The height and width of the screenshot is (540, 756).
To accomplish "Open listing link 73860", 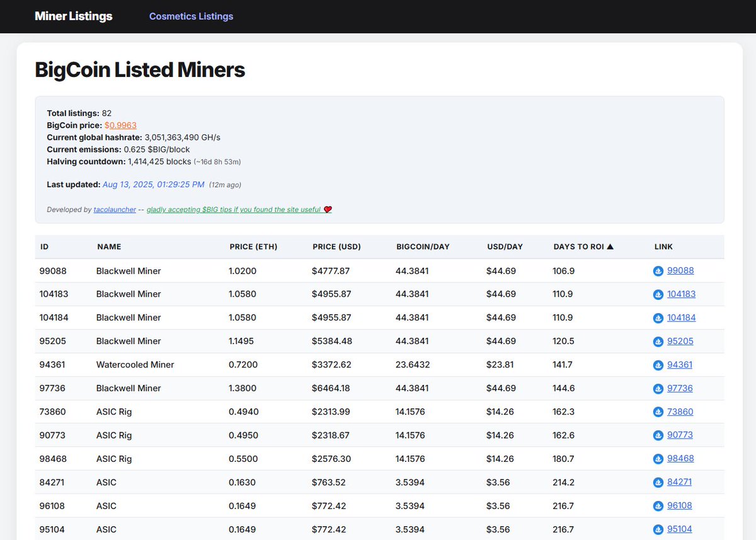I will coord(680,412).
